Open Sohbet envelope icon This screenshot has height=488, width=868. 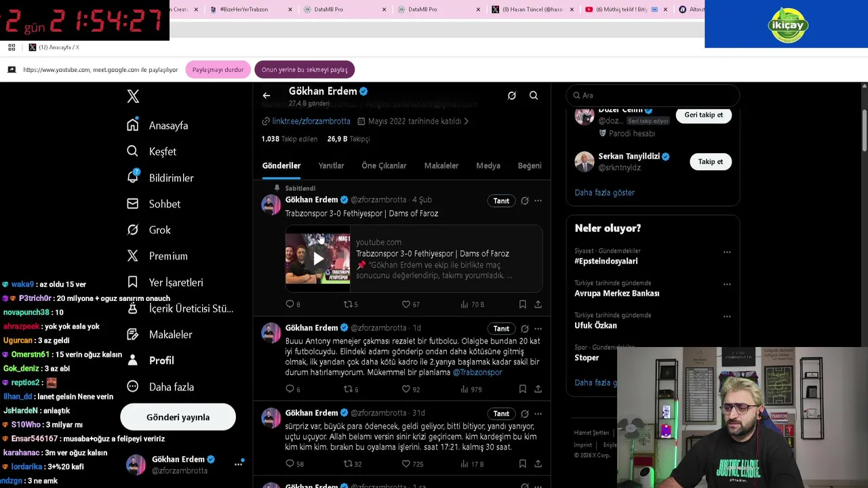[133, 203]
